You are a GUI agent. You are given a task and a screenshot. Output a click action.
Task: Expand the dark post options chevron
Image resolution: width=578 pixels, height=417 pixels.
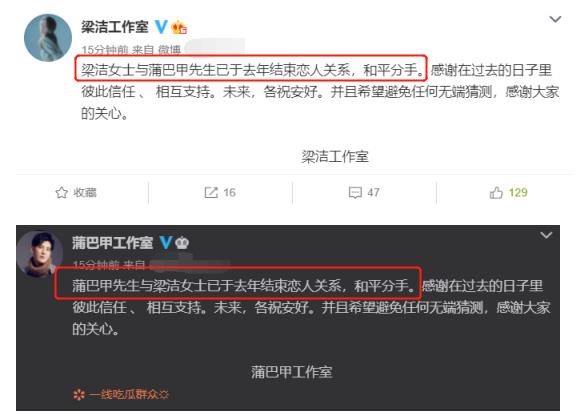[x=546, y=235]
